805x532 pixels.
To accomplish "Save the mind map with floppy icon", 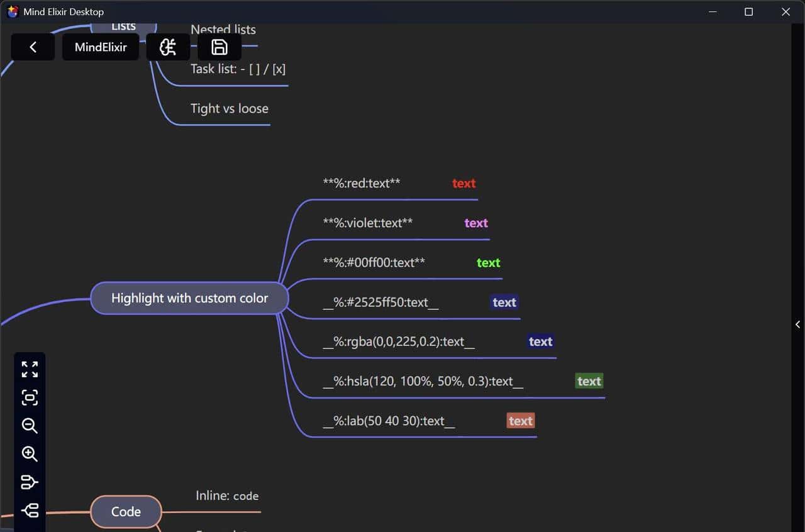I will [219, 47].
